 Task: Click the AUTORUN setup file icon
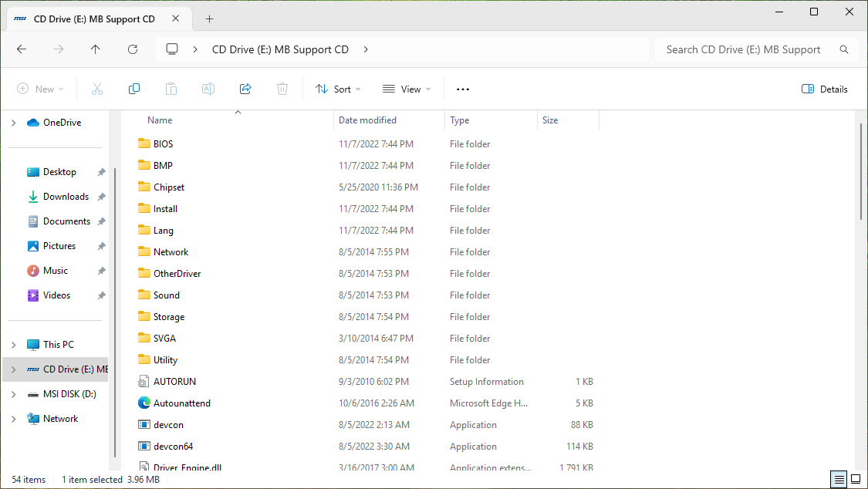tap(144, 382)
